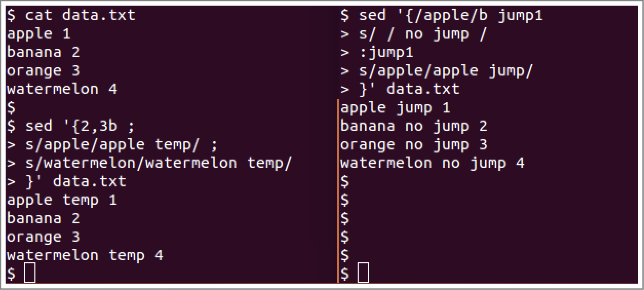Click the ':jump1' label line
644x290 pixels.
point(377,52)
